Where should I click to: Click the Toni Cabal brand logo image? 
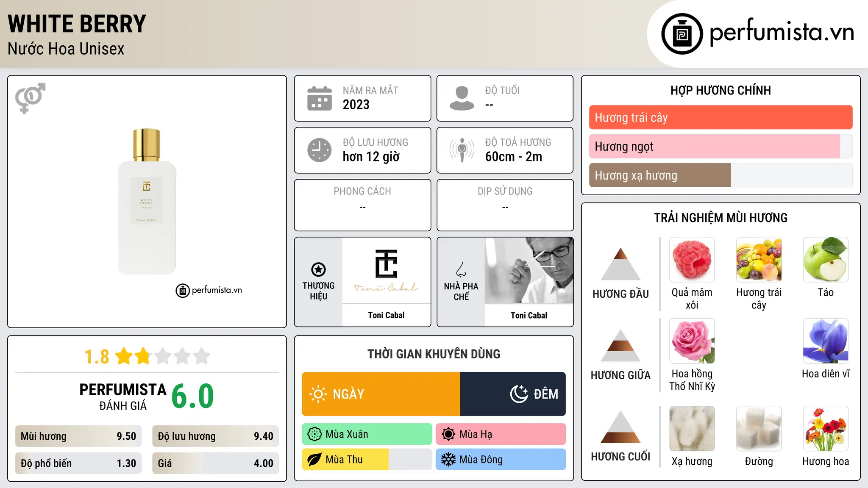(386, 270)
